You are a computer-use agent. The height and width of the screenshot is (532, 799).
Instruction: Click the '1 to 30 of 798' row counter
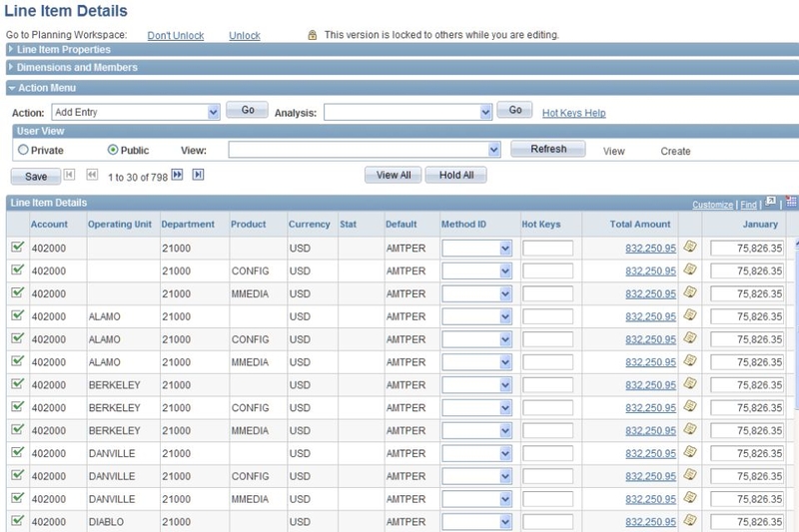click(x=138, y=177)
